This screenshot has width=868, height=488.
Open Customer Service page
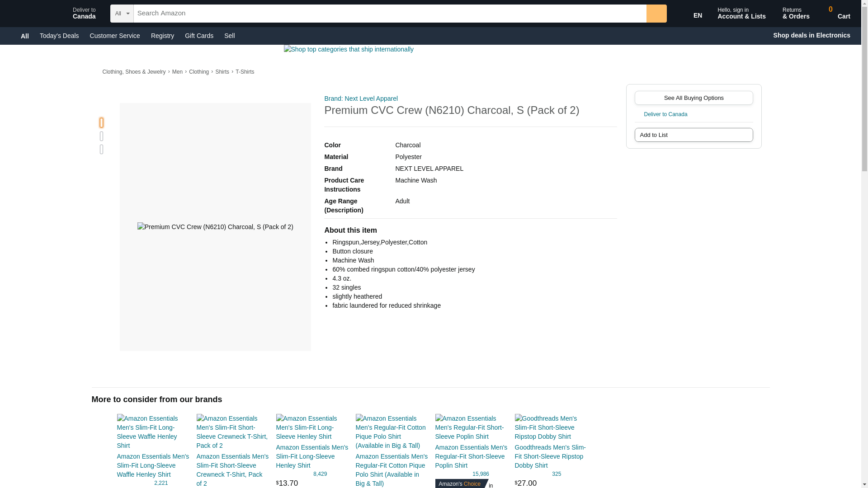point(115,36)
